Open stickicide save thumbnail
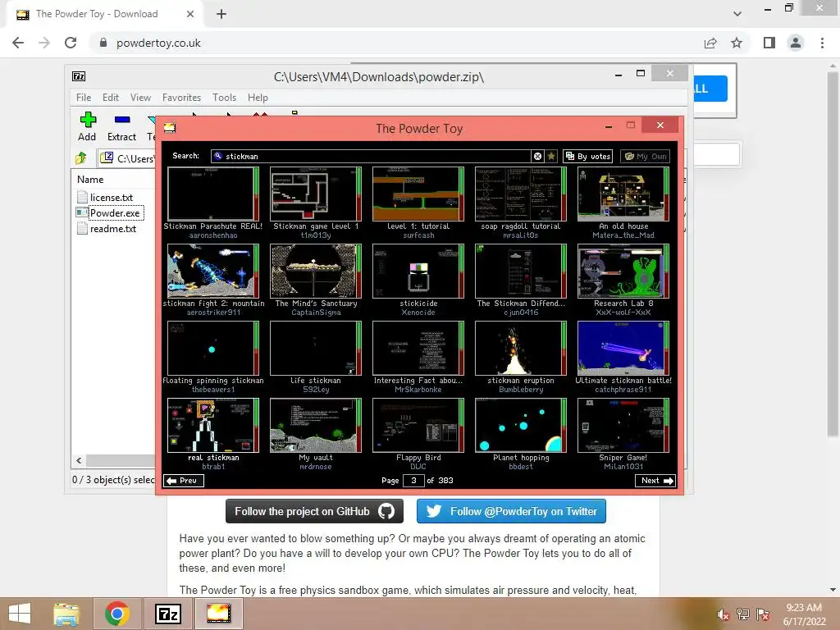840x630 pixels. coord(418,271)
